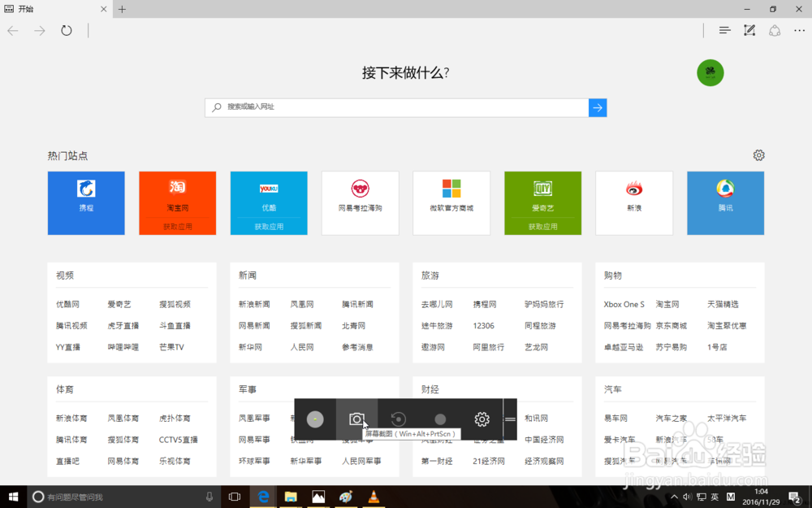Screen dimensions: 812x508
Task: Click the green profile avatar circle
Action: (710, 72)
